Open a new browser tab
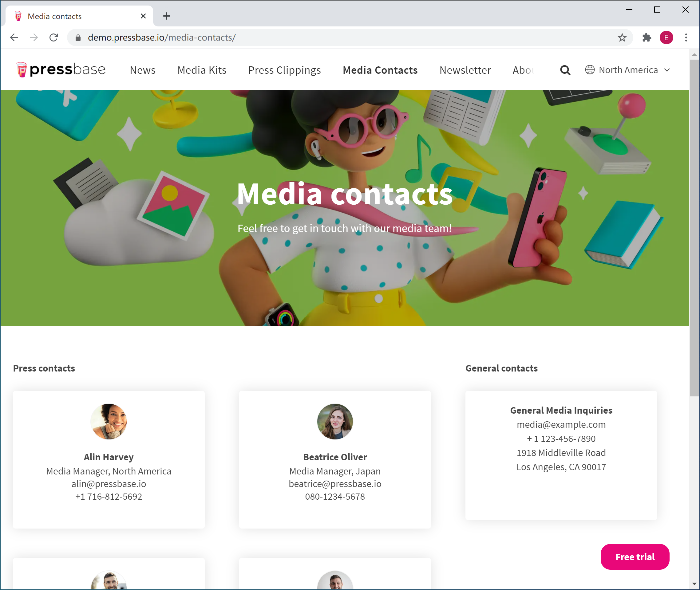The image size is (700, 590). (x=167, y=16)
